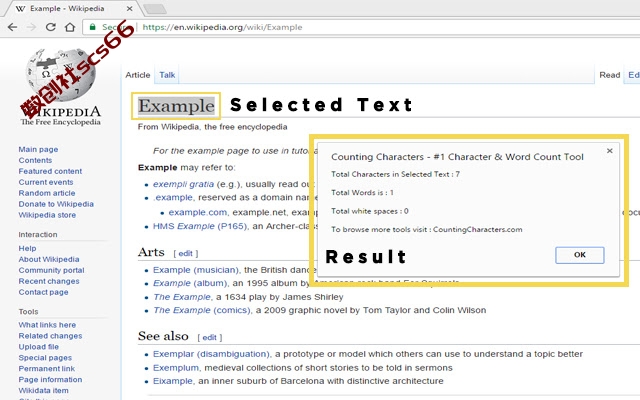Open Contents sidebar link
This screenshot has height=400, width=640.
[x=35, y=160]
